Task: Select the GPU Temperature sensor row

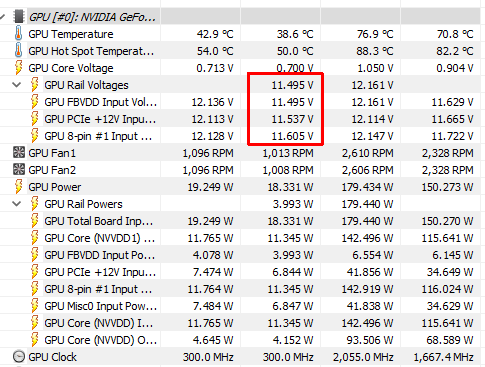Action: click(x=242, y=34)
